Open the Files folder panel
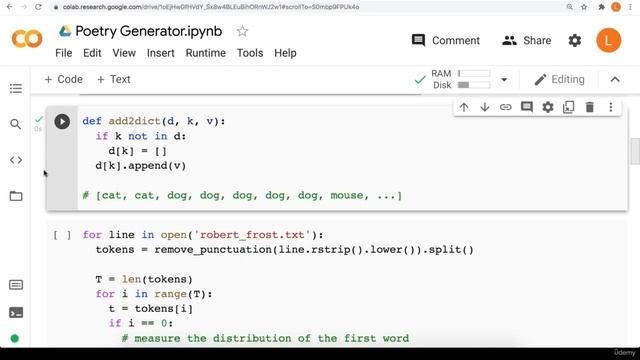 (16, 196)
